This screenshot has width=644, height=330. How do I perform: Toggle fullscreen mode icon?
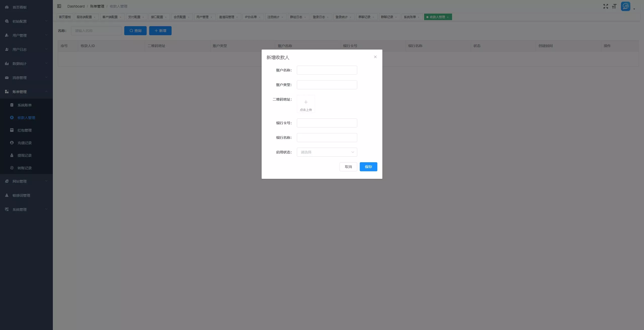(606, 6)
